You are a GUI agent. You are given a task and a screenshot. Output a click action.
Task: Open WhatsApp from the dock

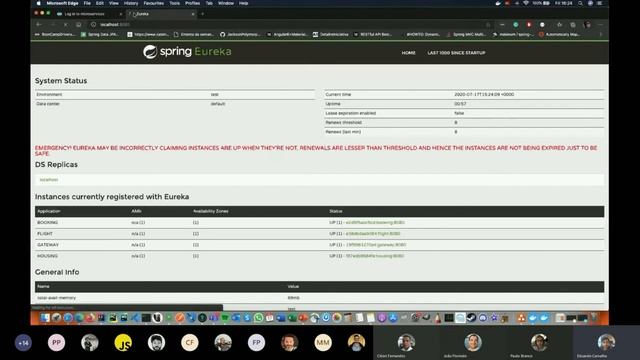click(258, 318)
